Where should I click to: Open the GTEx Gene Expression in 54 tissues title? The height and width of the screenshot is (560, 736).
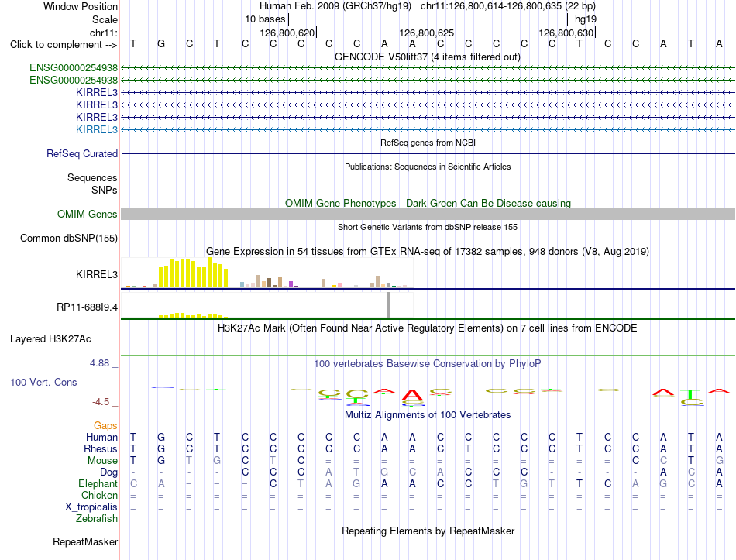click(428, 251)
